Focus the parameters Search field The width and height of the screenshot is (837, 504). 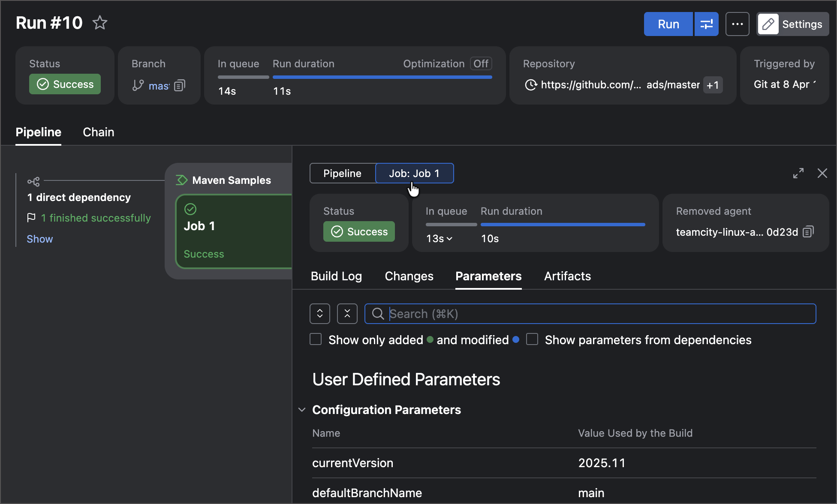pyautogui.click(x=590, y=314)
